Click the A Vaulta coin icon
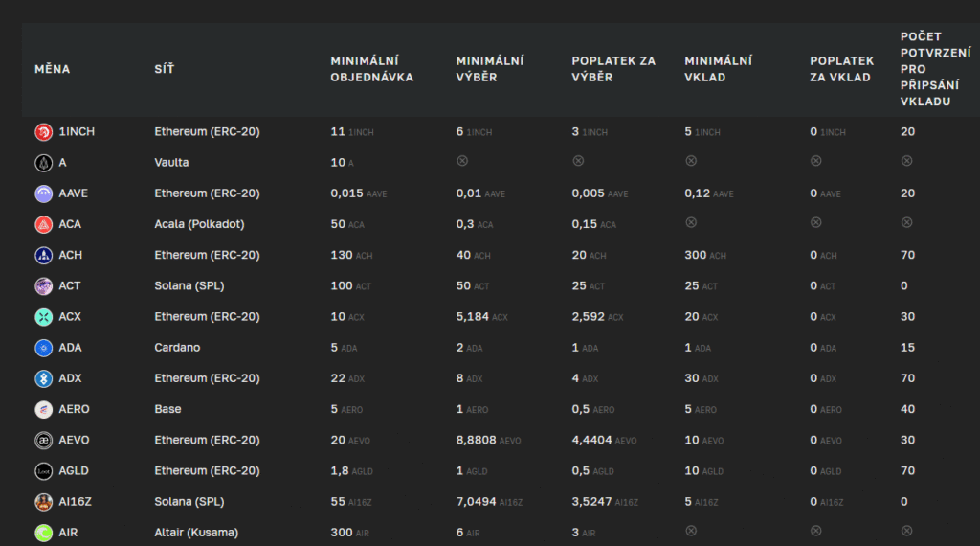980x546 pixels. 43,163
